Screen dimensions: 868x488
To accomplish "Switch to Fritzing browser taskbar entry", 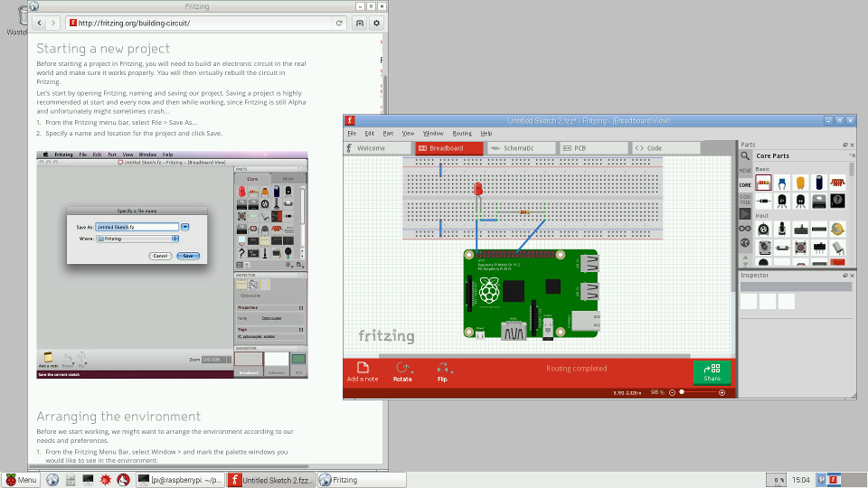I will click(362, 480).
